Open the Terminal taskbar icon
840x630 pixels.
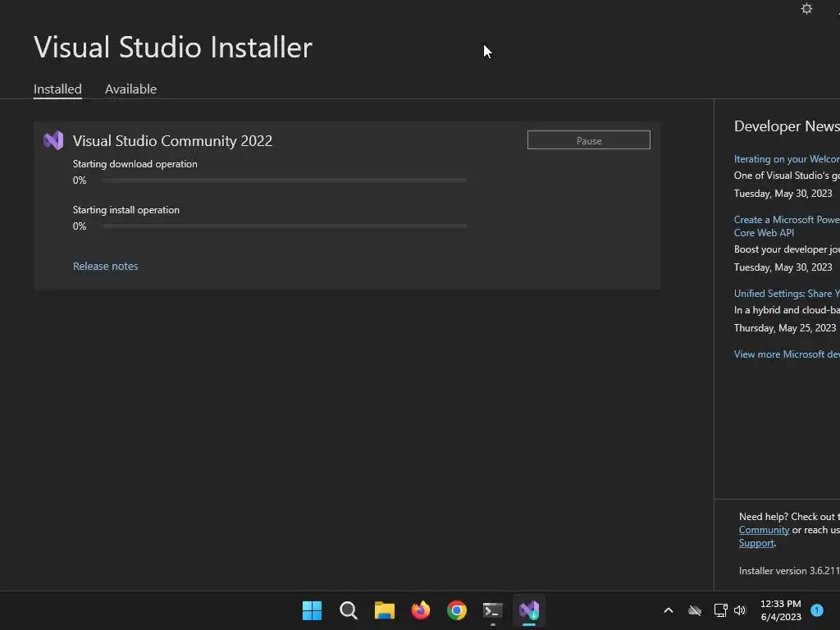tap(492, 610)
